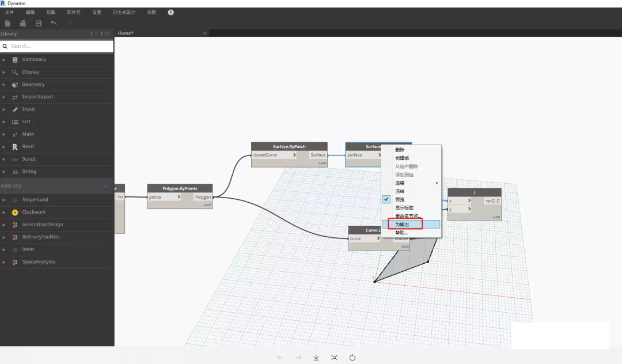Select the String category in Library
The image size is (622, 364).
tap(57, 171)
